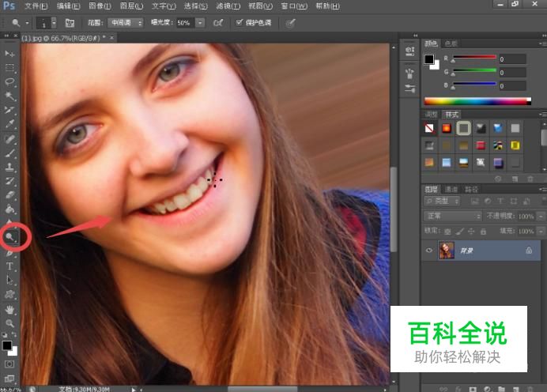Screen dimensions: 547x392
Task: Open the brush panel toggle in options bar
Action: pos(70,23)
